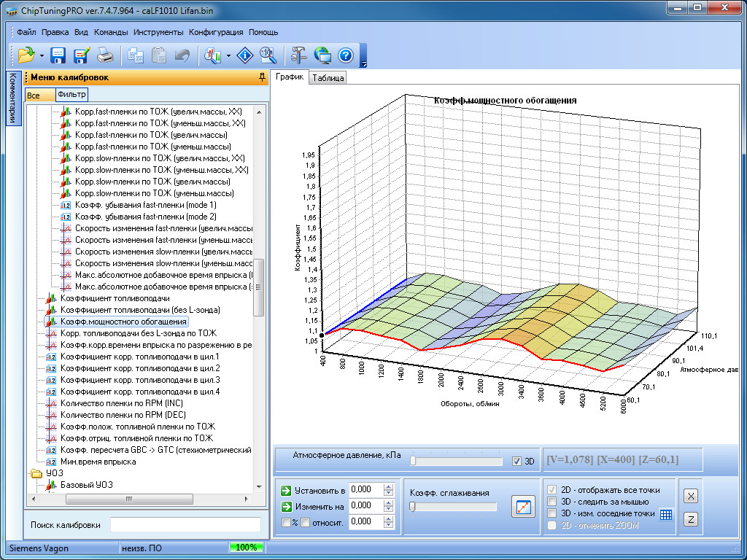Click the blue info diamond icon
The height and width of the screenshot is (560, 747).
tap(246, 55)
